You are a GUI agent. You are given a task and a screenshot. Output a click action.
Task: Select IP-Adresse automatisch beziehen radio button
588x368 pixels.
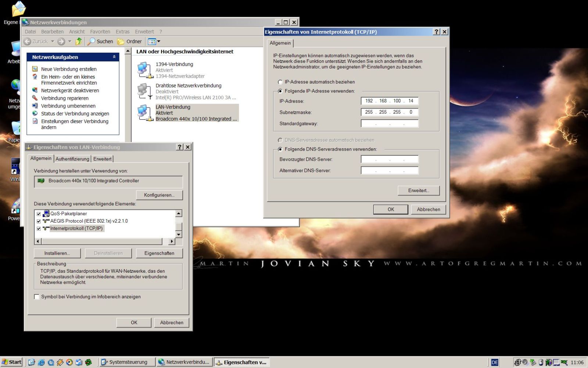[x=280, y=82]
